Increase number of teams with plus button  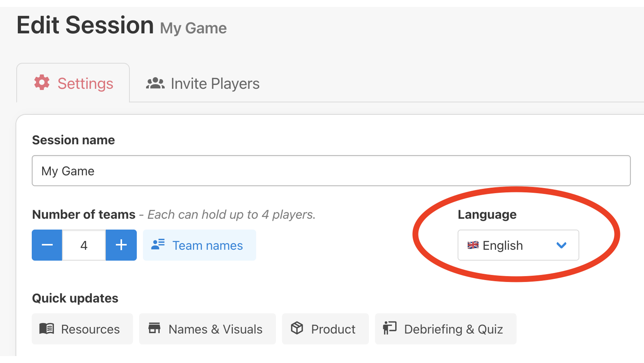[121, 245]
